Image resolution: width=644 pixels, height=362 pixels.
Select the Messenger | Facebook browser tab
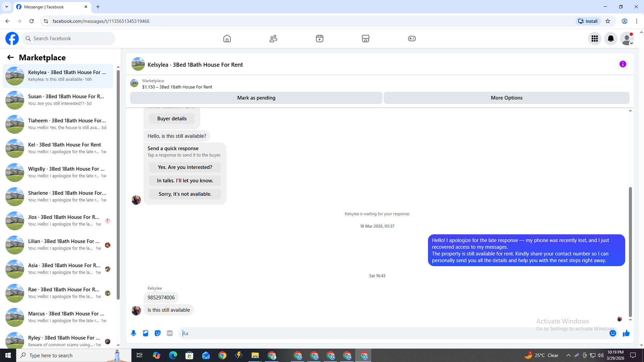pyautogui.click(x=52, y=7)
